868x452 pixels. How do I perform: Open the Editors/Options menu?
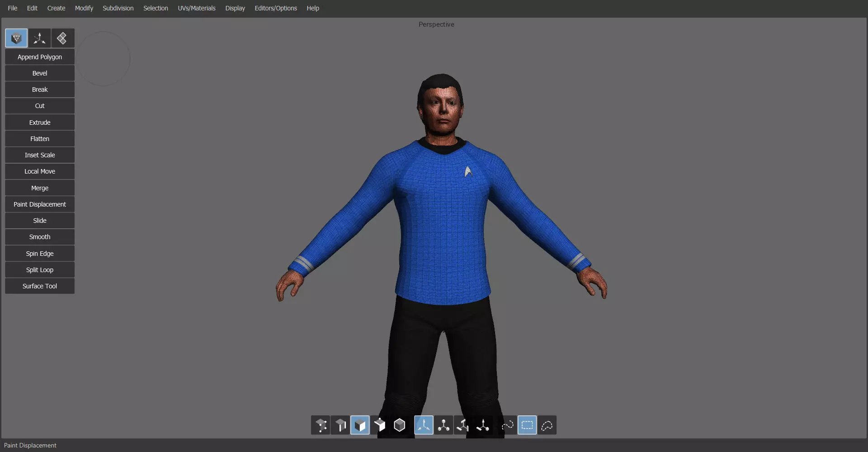pos(276,8)
